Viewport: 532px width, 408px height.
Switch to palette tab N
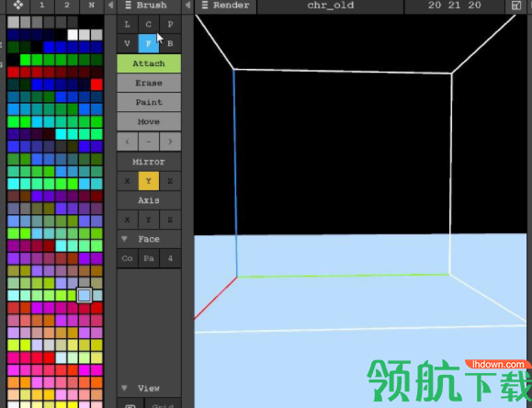[x=91, y=6]
